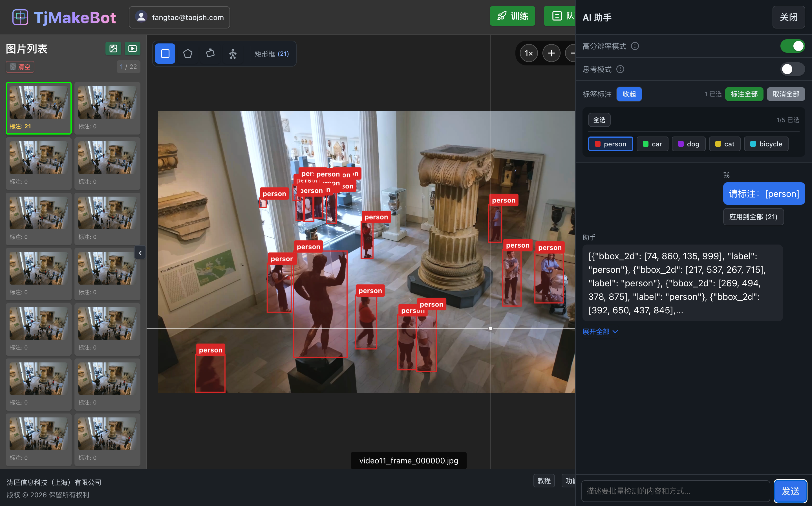
Task: Click the 训练 button in top bar
Action: (512, 16)
